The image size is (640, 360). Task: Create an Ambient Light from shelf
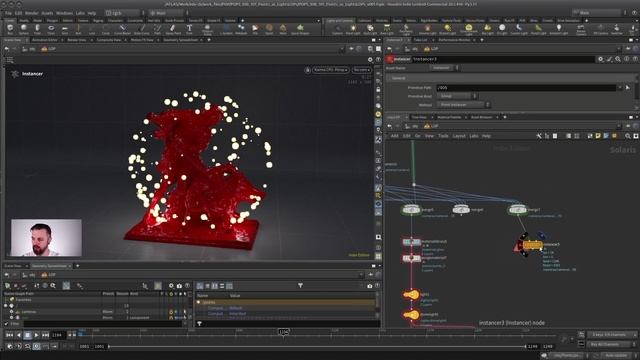tap(559, 29)
